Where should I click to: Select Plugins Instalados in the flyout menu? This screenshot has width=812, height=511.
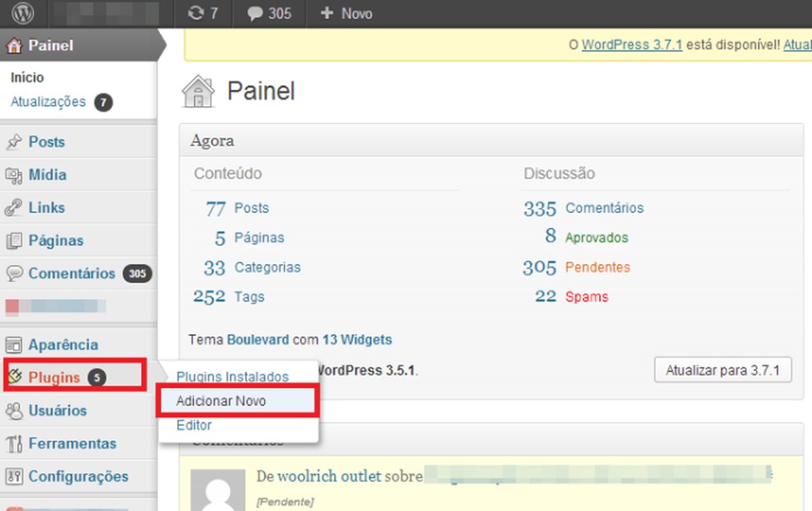click(x=234, y=376)
